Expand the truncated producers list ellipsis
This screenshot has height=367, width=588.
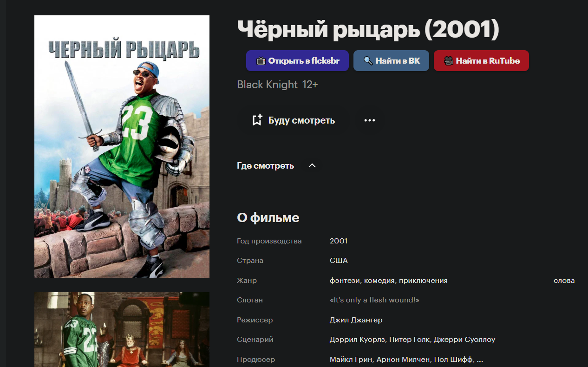480,360
